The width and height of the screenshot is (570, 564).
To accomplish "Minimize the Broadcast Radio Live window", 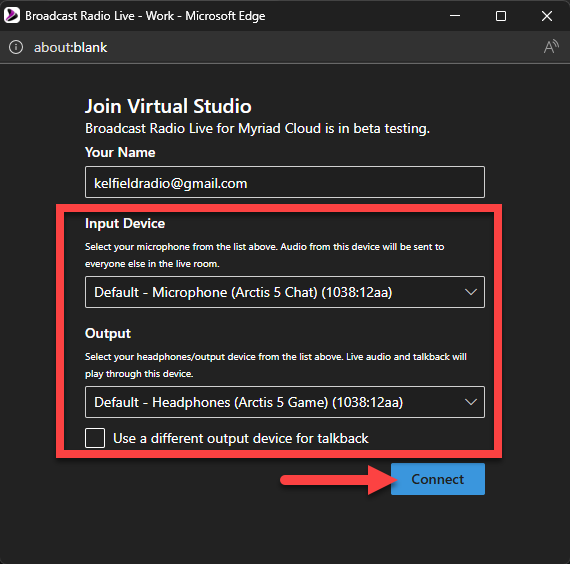I will click(455, 16).
